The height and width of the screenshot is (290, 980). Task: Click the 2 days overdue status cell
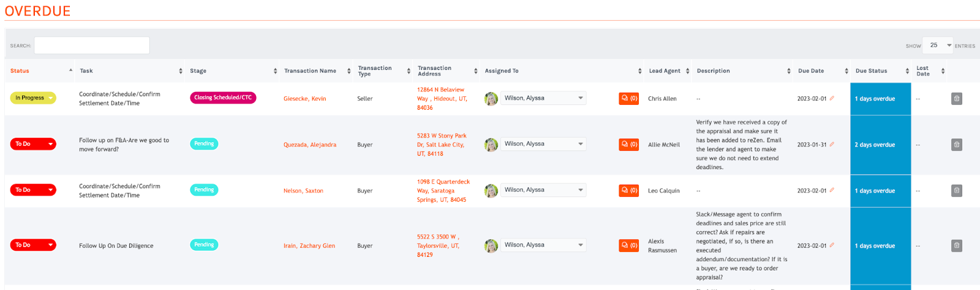pos(880,145)
